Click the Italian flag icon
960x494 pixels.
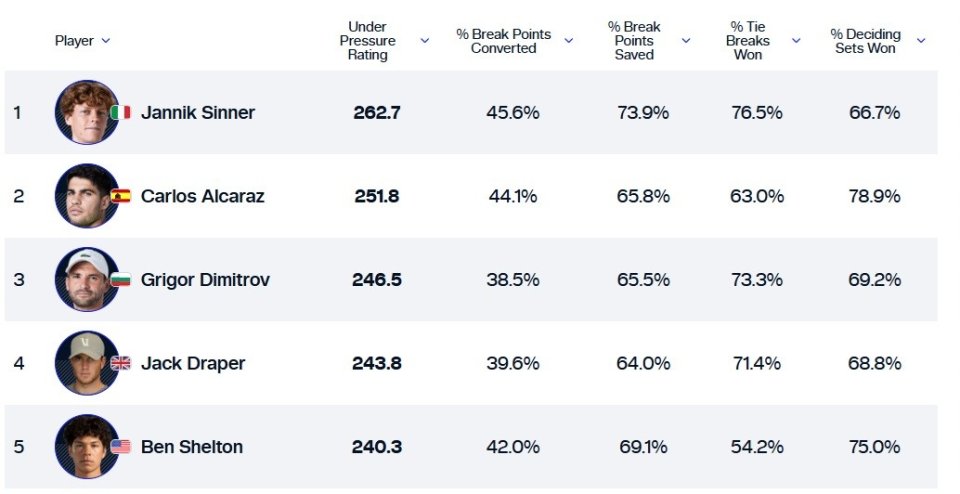121,113
